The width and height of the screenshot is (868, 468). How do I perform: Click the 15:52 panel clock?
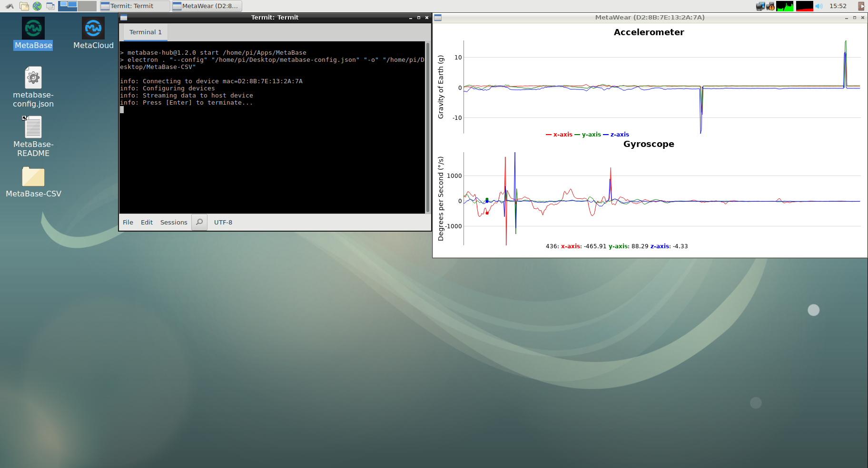838,6
